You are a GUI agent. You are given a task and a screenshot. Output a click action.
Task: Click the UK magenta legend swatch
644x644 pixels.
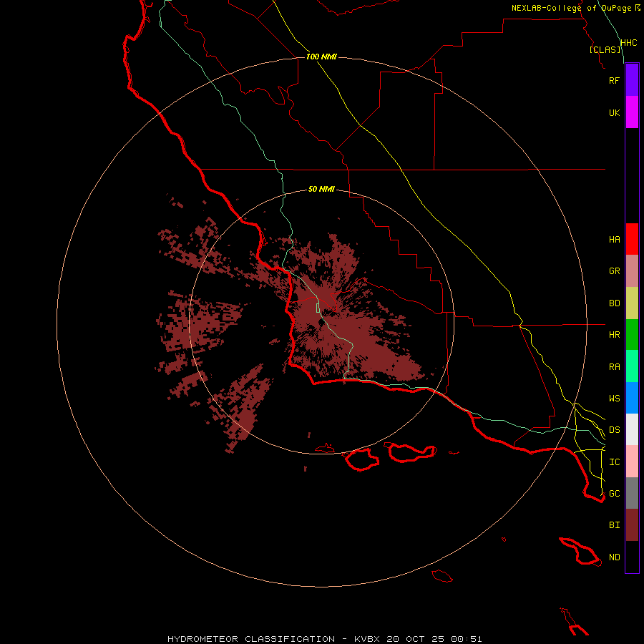pyautogui.click(x=632, y=112)
